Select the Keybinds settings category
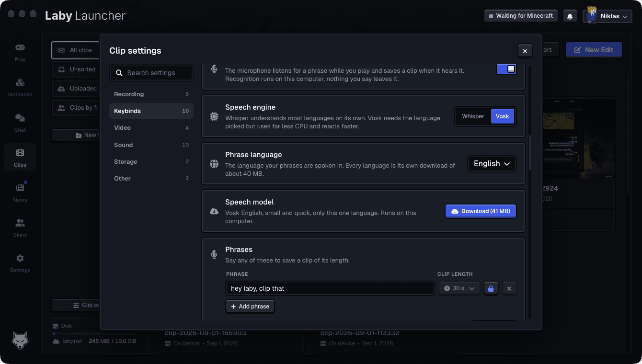 coord(151,111)
